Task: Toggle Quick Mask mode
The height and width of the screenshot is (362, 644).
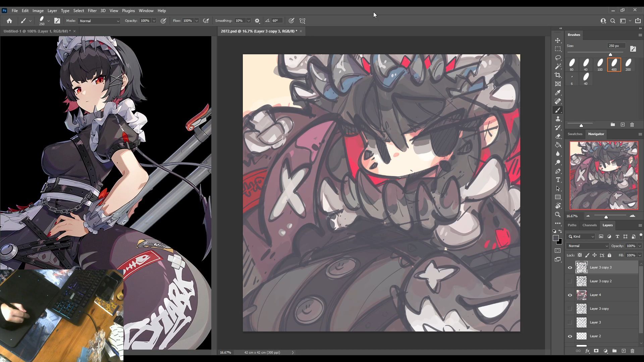Action: (558, 251)
